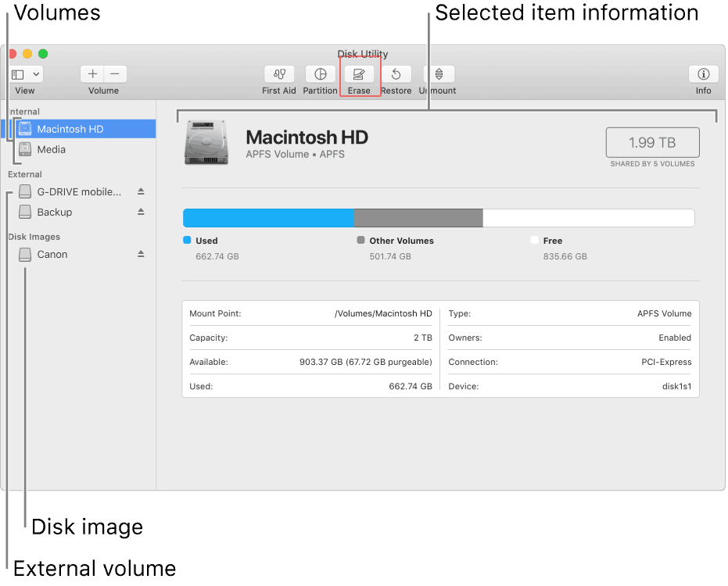The width and height of the screenshot is (728, 586).
Task: Select G-DRIVE mobile external disk
Action: (79, 191)
